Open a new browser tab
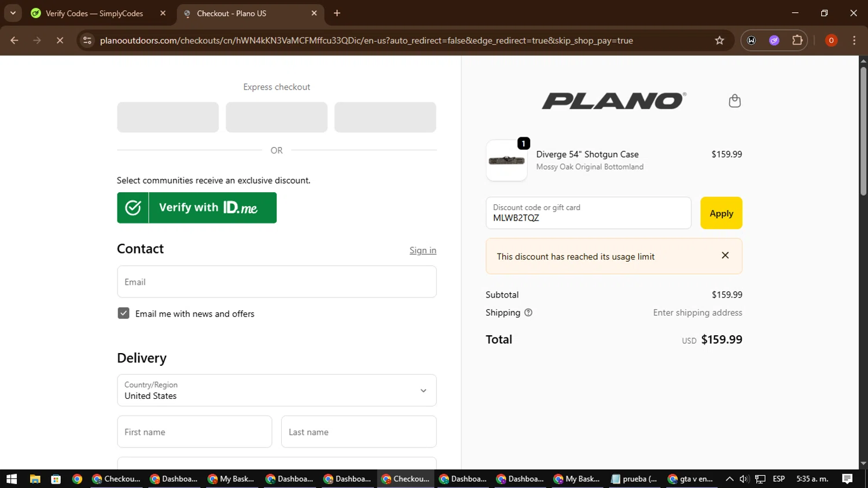Image resolution: width=868 pixels, height=488 pixels. pyautogui.click(x=337, y=13)
